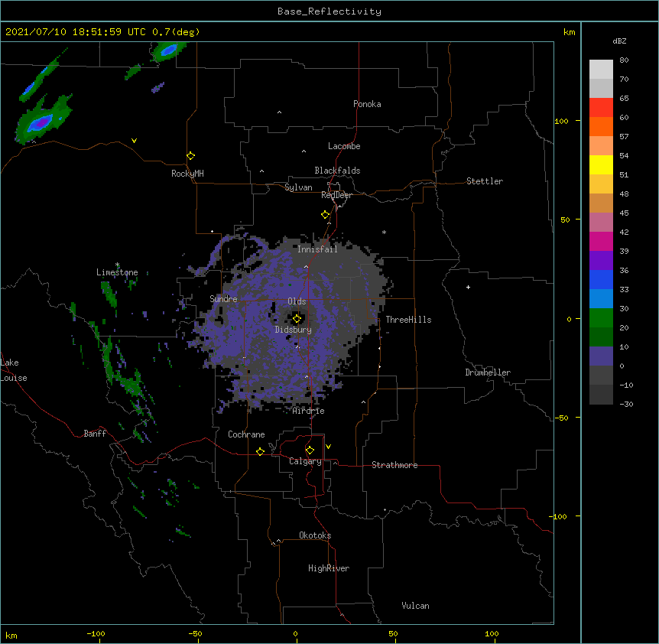Screen dimensions: 659x644
Task: Click the Lacombe city label
Action: tap(344, 146)
